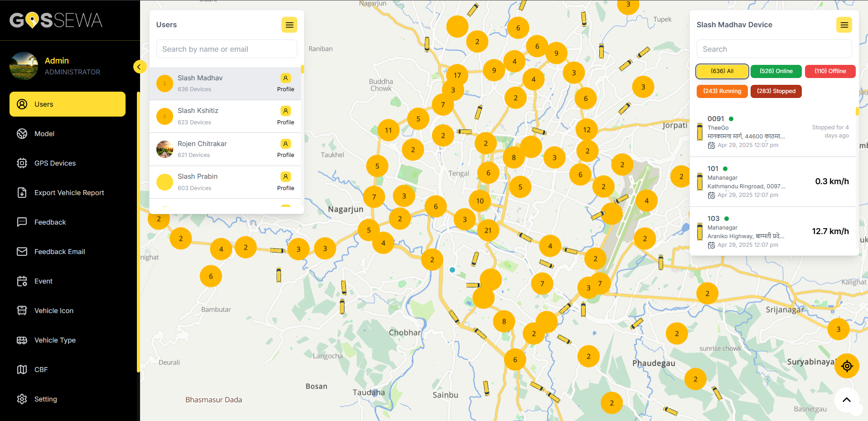Filter devices by (110) Offline
This screenshot has width=868, height=421.
click(x=830, y=71)
